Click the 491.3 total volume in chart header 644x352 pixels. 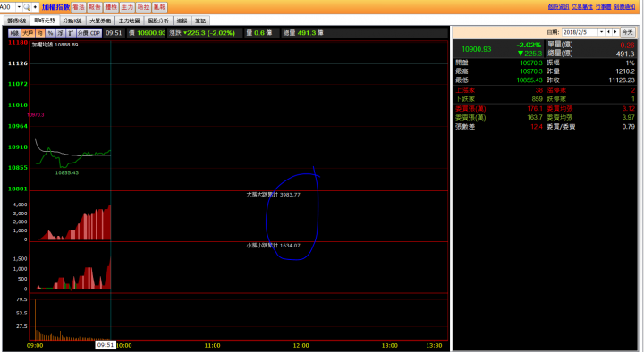coord(307,33)
